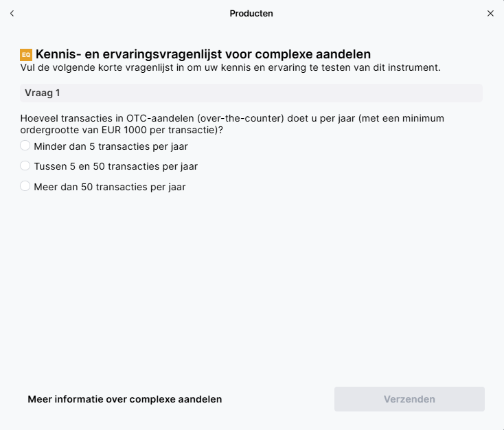The width and height of the screenshot is (504, 430).
Task: Choose the label 'Tussen 5 en 50 transacties per jaar'
Action: pos(116,167)
